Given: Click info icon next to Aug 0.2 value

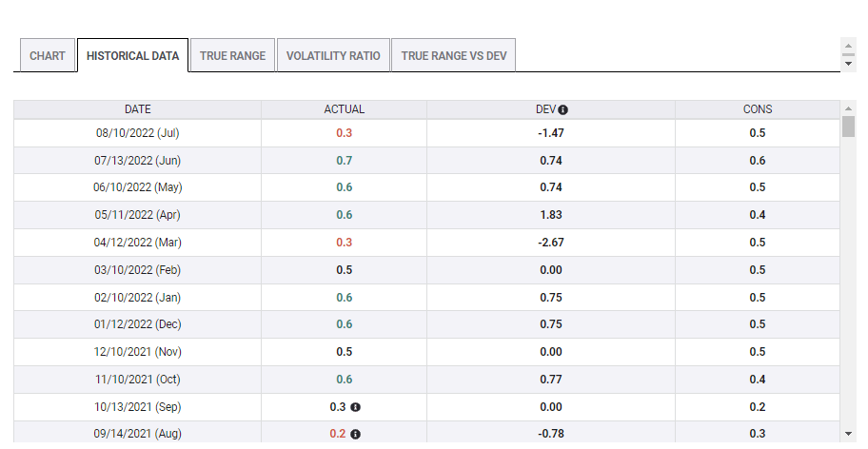Looking at the screenshot, I should click(x=356, y=434).
